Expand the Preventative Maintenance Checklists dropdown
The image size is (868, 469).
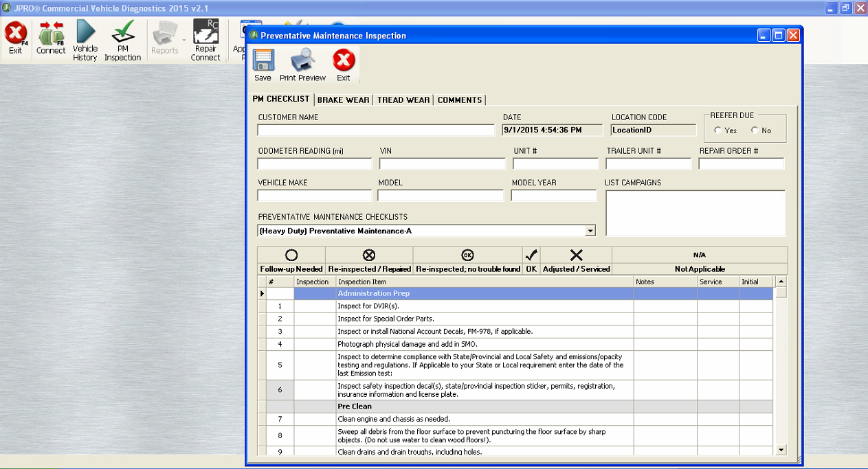click(x=590, y=231)
